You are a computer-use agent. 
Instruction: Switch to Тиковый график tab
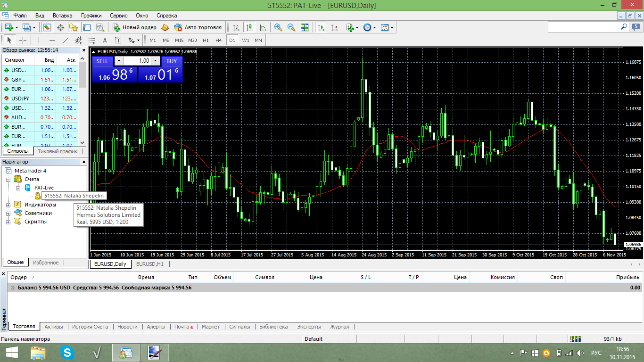click(x=58, y=151)
